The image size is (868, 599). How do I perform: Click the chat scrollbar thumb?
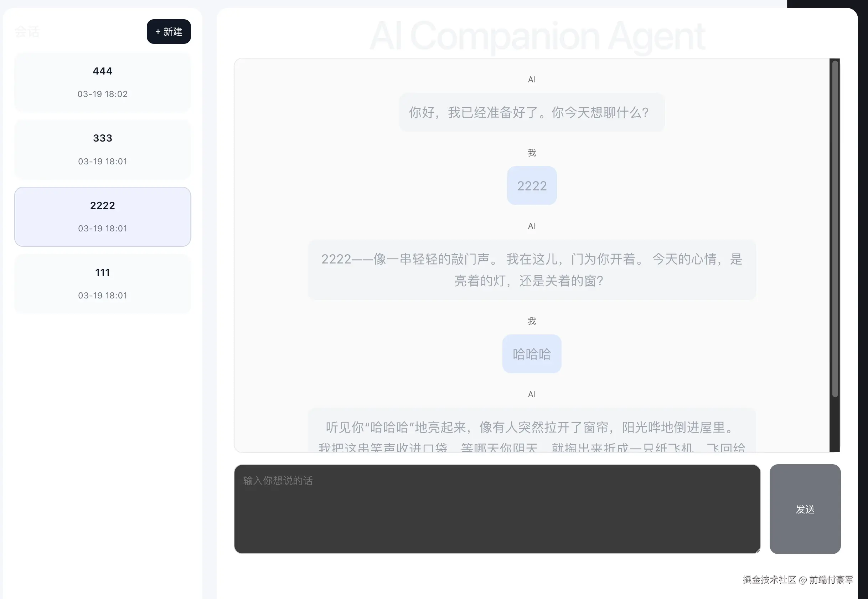pos(835,228)
